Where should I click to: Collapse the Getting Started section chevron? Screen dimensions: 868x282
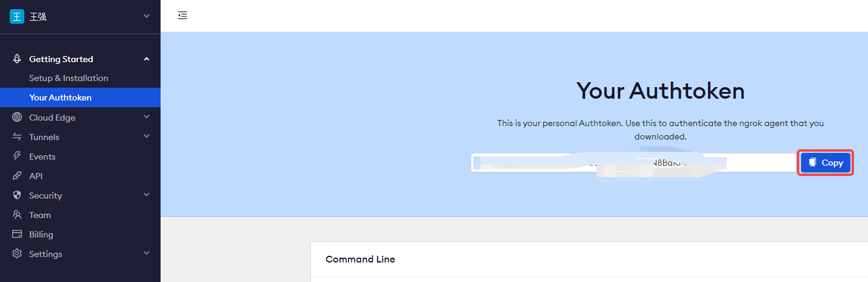(x=146, y=59)
